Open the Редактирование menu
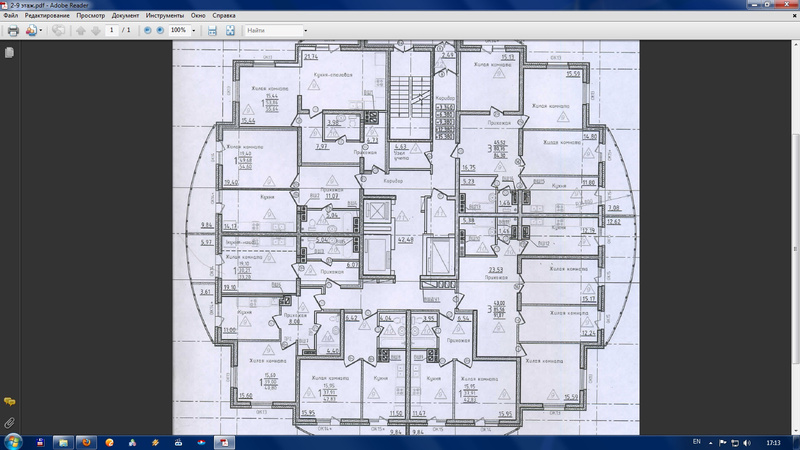 tap(47, 16)
